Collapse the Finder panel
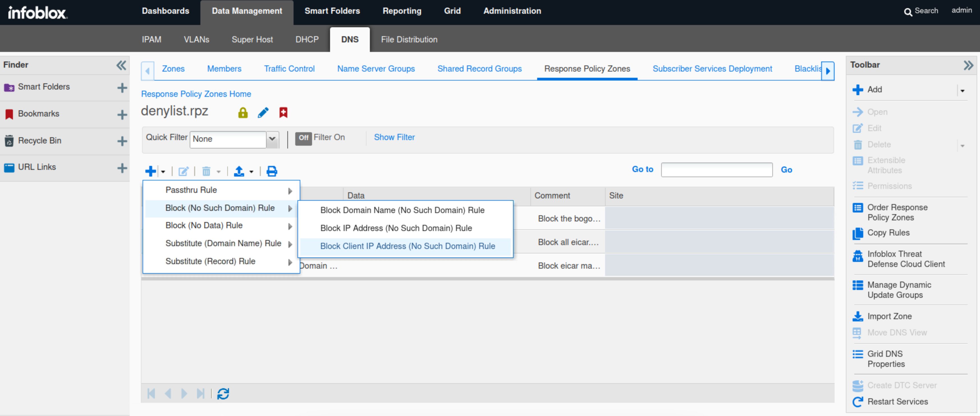The height and width of the screenshot is (416, 980). point(121,65)
